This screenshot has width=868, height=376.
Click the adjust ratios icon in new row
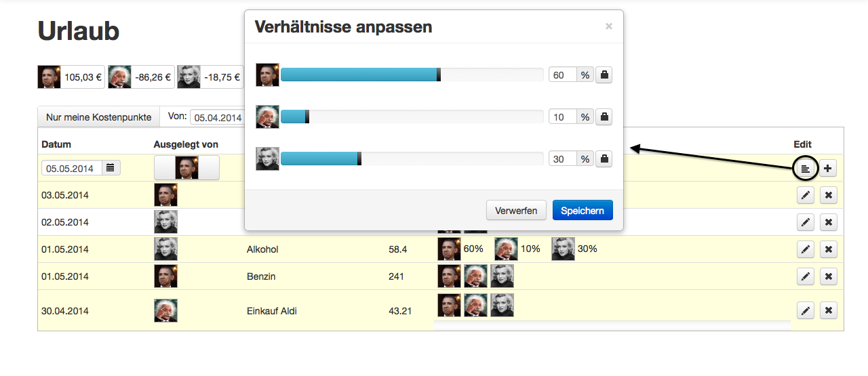tap(805, 168)
